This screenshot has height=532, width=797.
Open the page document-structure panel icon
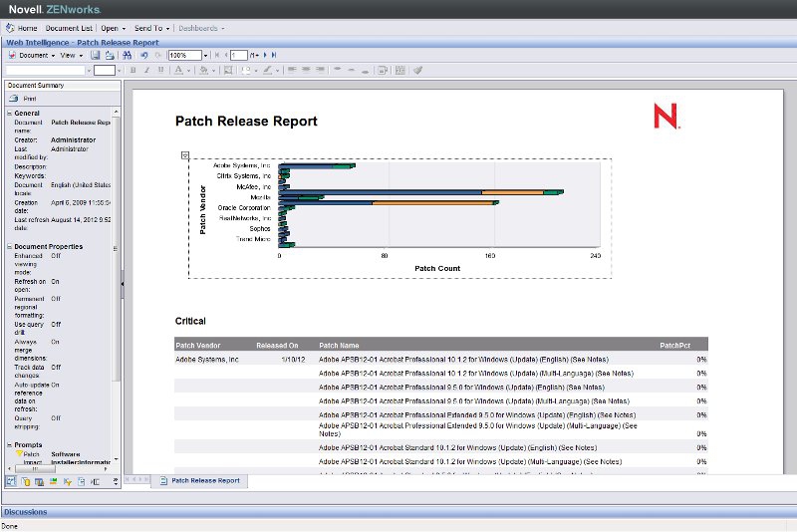point(82,482)
